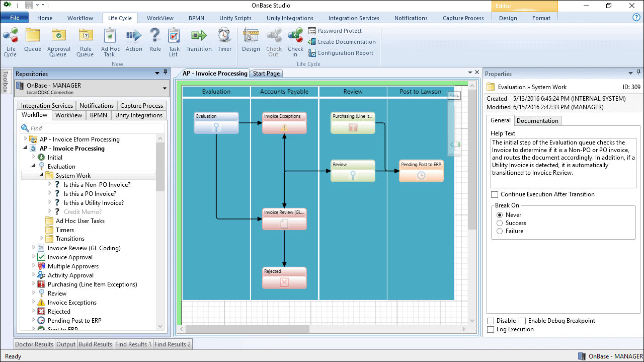
Task: Select the Purchasing (Line It... diagram node
Action: [353, 123]
